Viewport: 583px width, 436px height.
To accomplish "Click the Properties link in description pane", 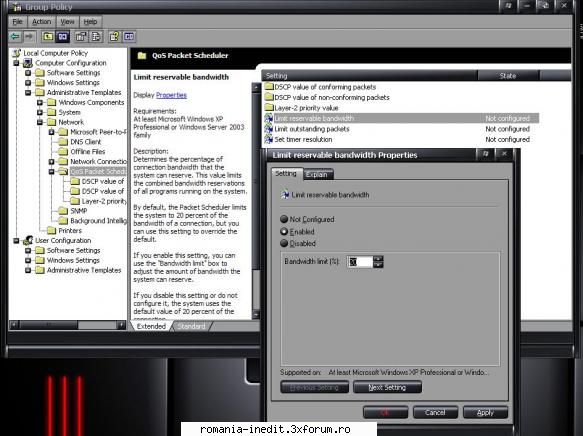I will [171, 95].
